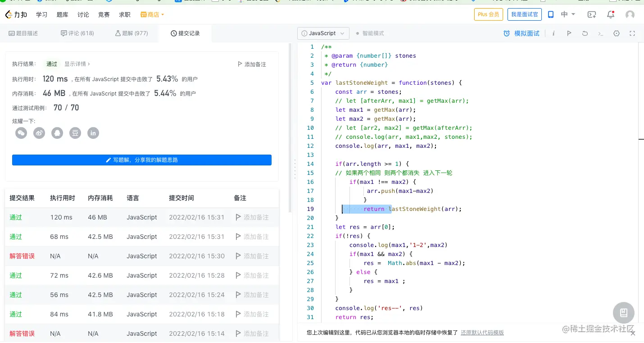
Task: Reset code with the undo arrow icon
Action: tap(585, 33)
